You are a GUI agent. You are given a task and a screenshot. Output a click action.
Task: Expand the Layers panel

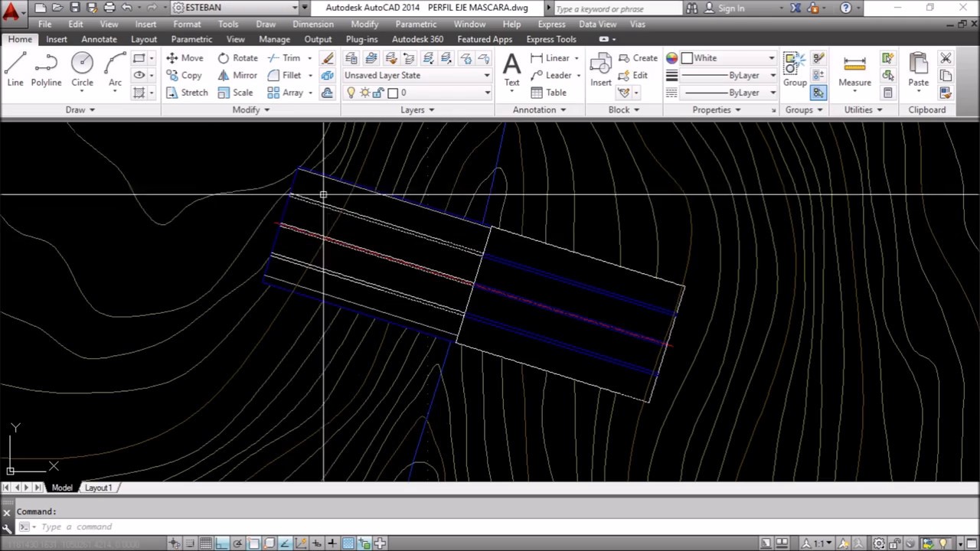coord(417,109)
